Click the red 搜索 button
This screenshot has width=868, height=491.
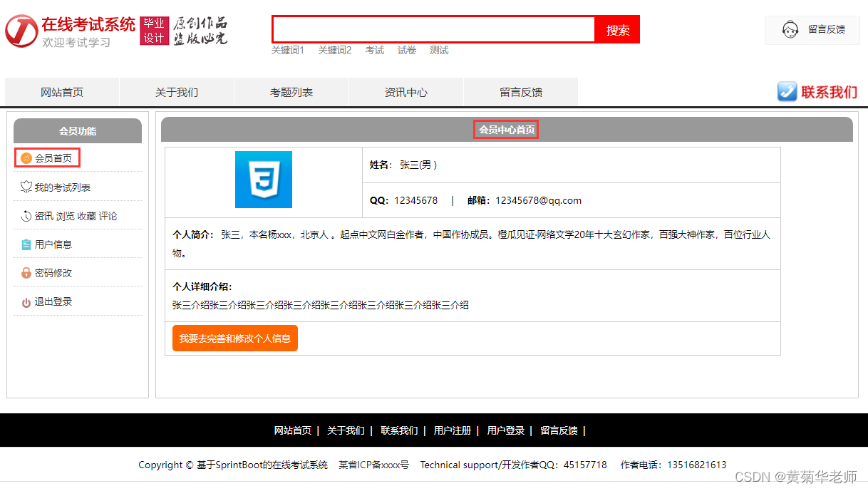(618, 30)
